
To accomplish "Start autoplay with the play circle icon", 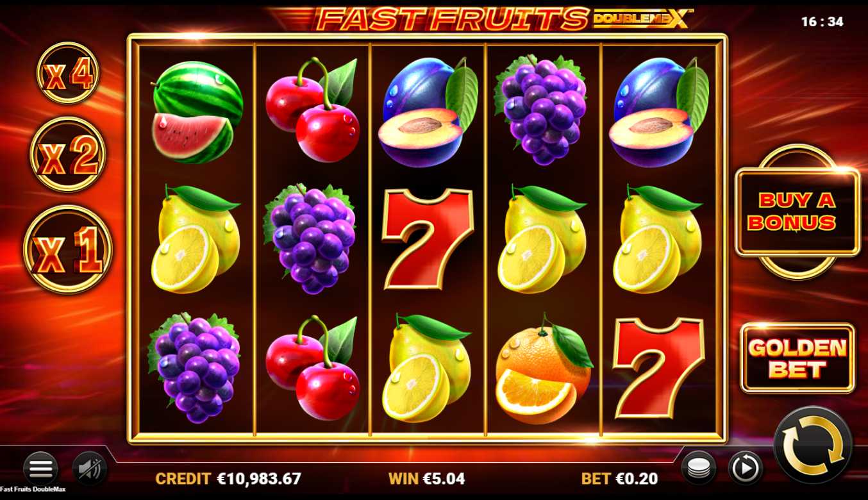I will point(745,467).
